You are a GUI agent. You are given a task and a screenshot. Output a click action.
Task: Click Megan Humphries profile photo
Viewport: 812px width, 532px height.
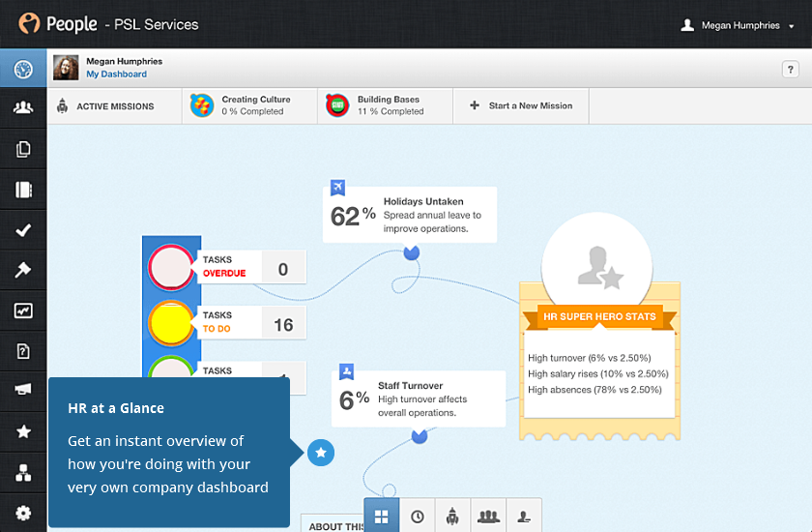pyautogui.click(x=66, y=68)
